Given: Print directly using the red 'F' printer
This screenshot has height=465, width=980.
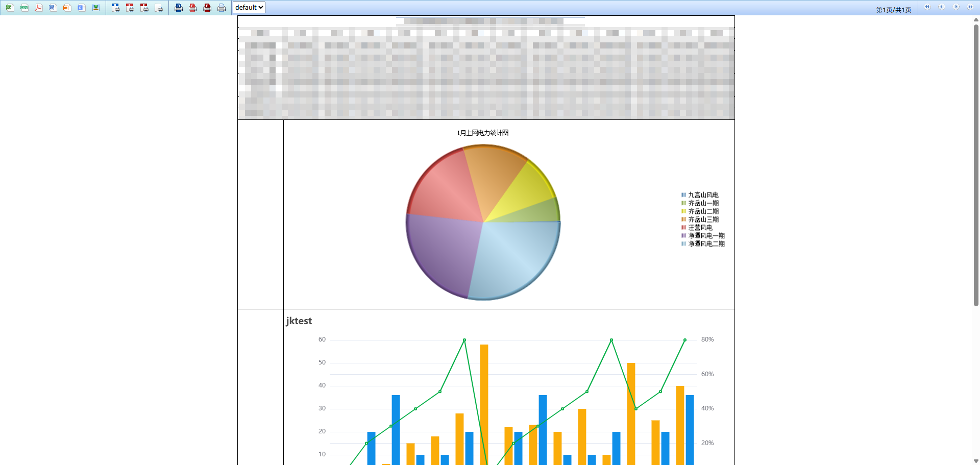Looking at the screenshot, I should (193, 8).
